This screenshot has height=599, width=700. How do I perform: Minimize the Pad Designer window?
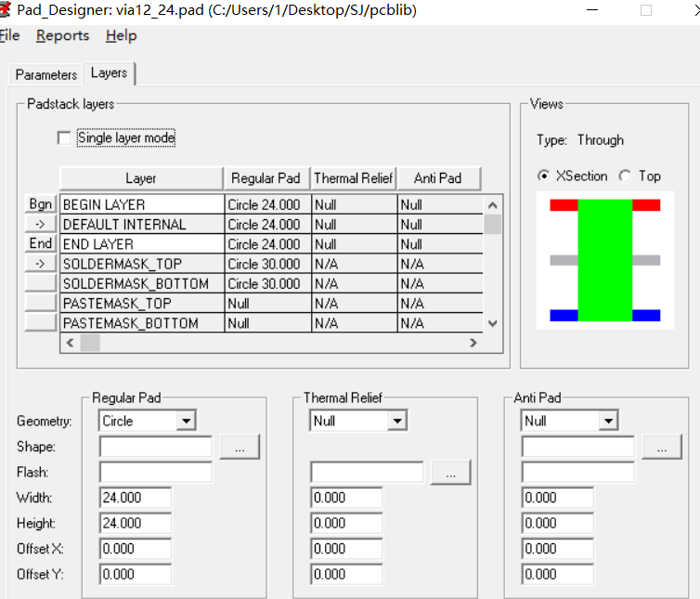tap(592, 10)
